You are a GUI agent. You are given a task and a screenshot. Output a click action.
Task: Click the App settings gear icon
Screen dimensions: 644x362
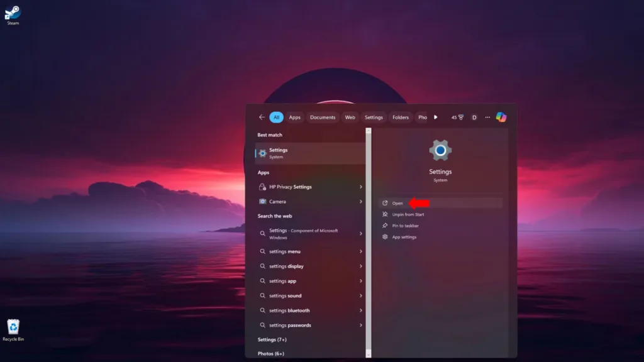[x=385, y=237]
